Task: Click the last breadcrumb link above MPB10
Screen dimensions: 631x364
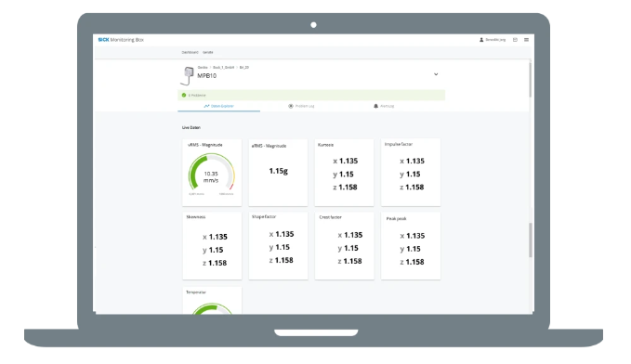Action: [244, 68]
